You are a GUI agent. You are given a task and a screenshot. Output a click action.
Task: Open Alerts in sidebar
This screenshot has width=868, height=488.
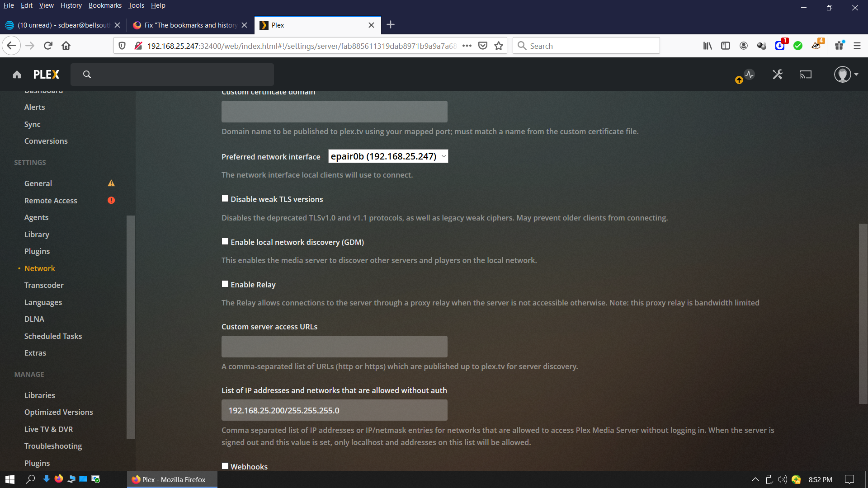pos(34,107)
